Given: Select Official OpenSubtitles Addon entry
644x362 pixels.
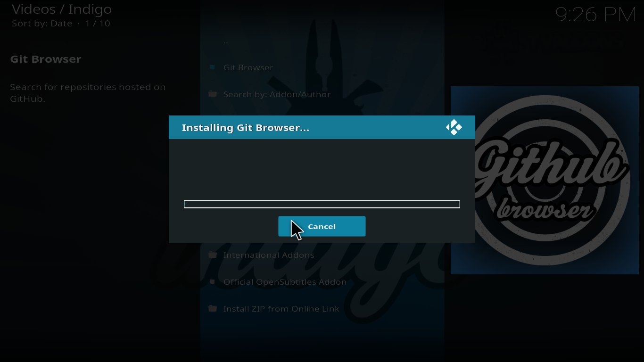Looking at the screenshot, I should point(322,282).
